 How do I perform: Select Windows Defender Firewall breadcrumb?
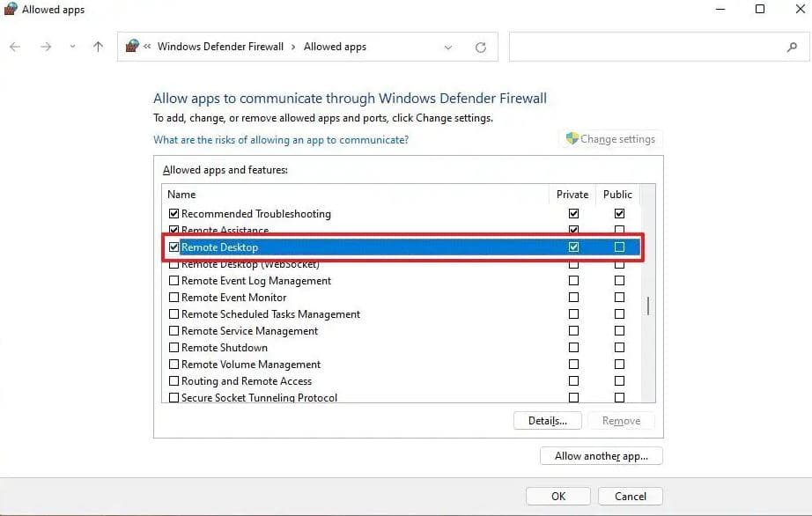pyautogui.click(x=220, y=48)
